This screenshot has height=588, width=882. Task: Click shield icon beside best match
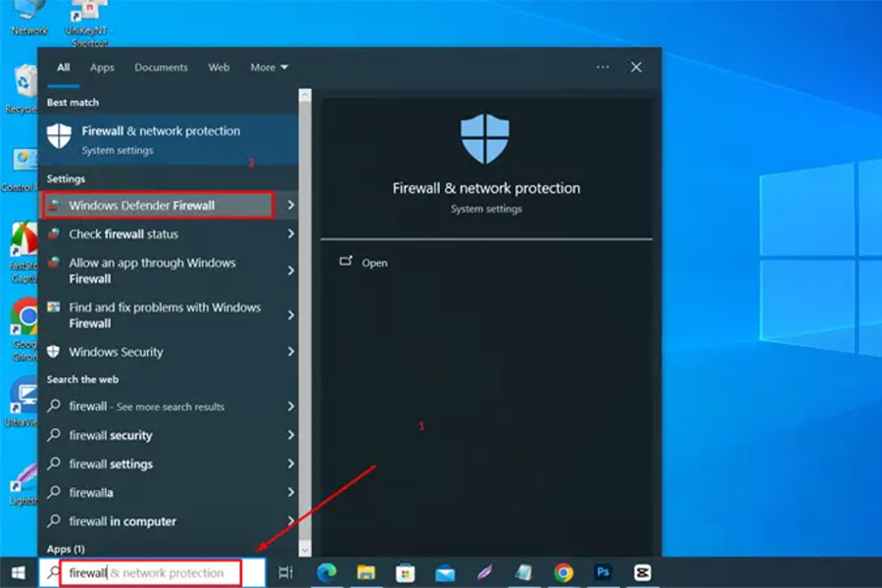tap(60, 136)
